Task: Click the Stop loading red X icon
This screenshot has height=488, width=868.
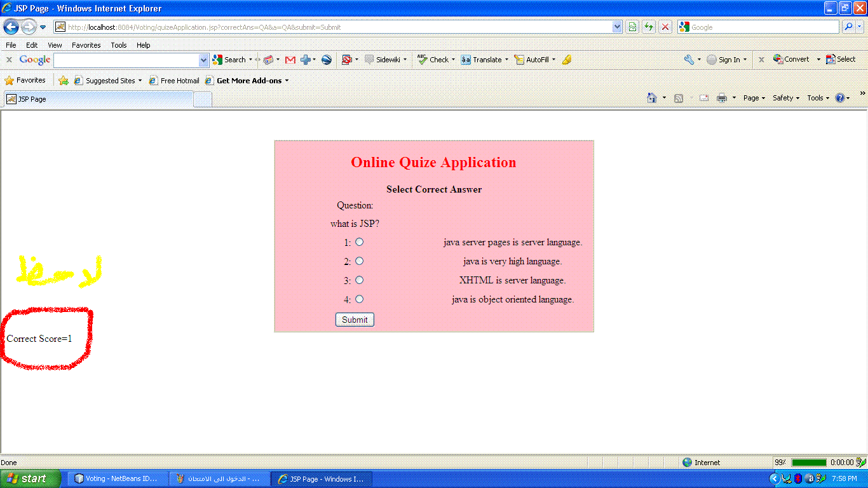Action: 665,27
